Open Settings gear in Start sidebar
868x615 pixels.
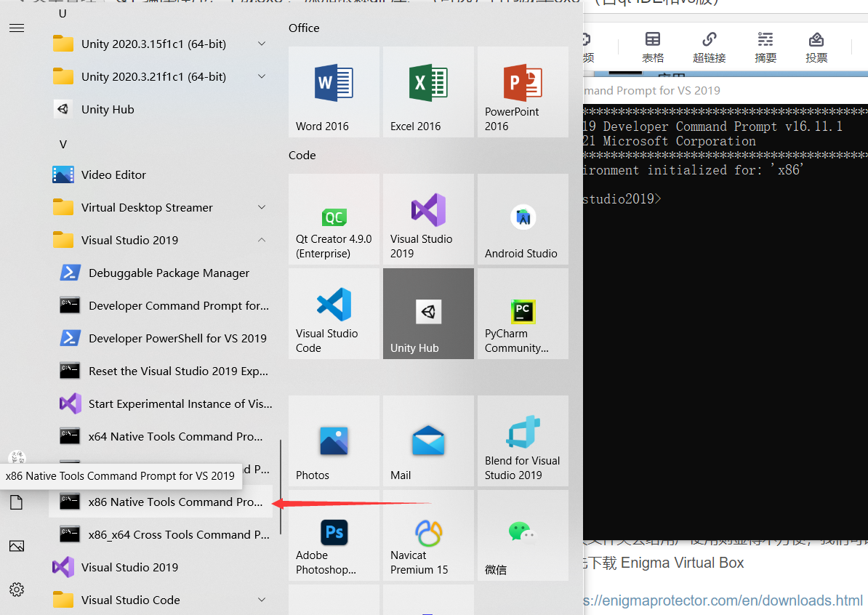pos(17,590)
